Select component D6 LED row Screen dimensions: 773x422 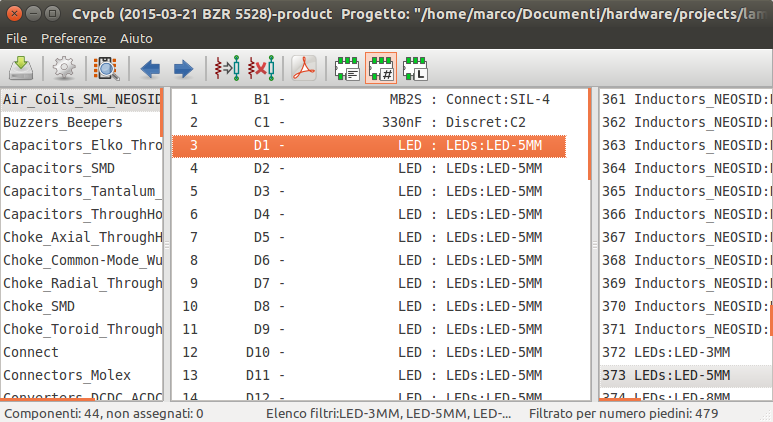pos(369,260)
